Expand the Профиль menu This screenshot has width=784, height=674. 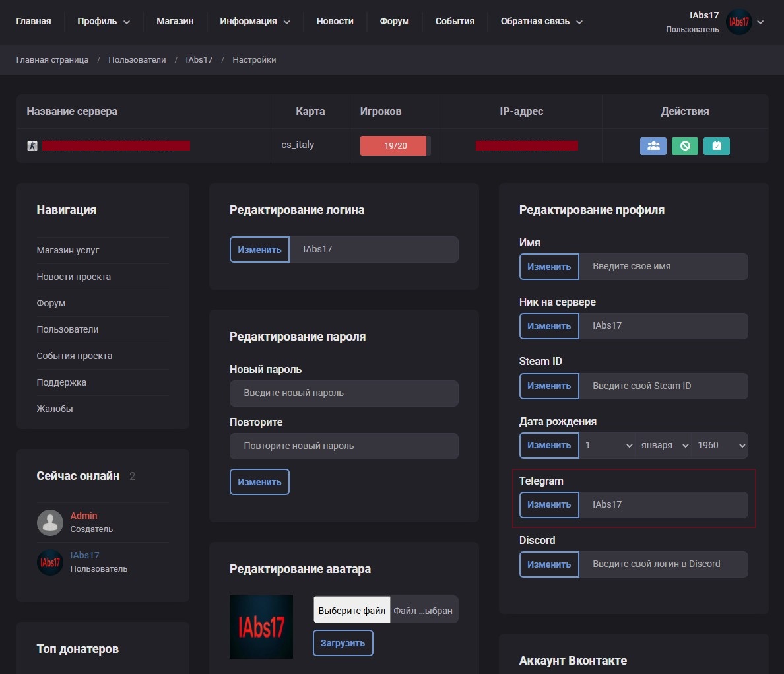click(104, 22)
